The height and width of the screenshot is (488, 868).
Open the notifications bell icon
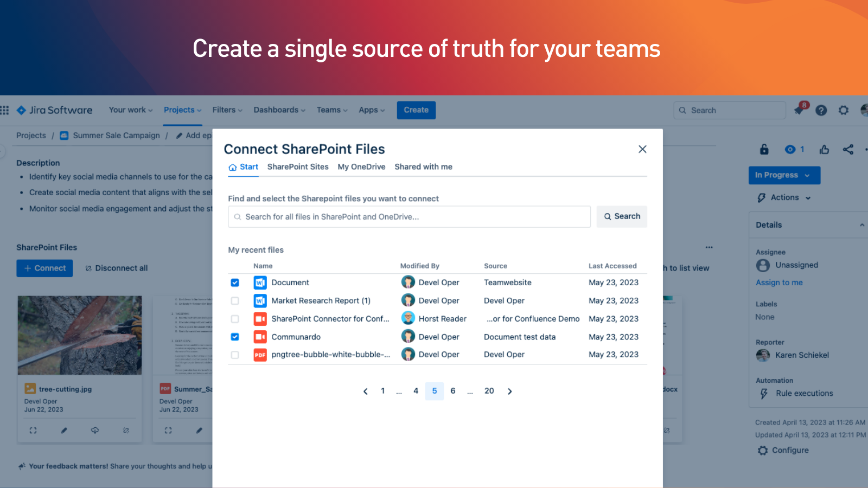point(799,110)
